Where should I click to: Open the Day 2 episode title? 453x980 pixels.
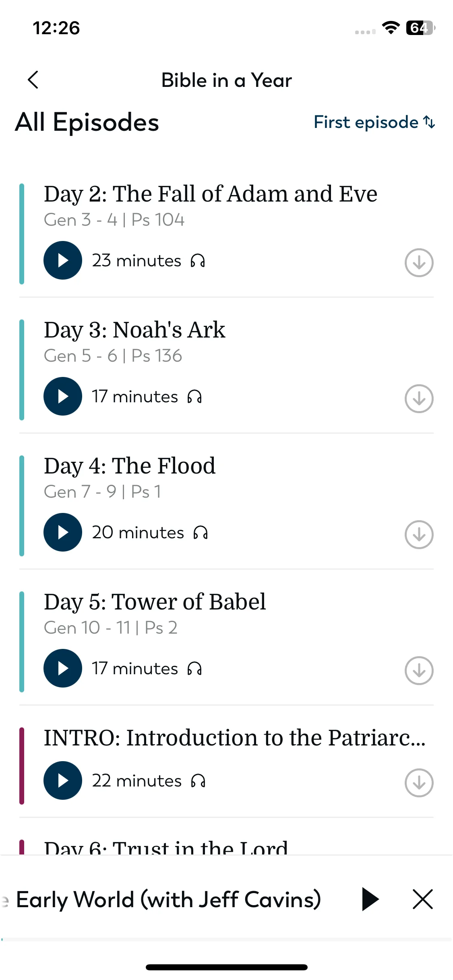click(x=211, y=194)
